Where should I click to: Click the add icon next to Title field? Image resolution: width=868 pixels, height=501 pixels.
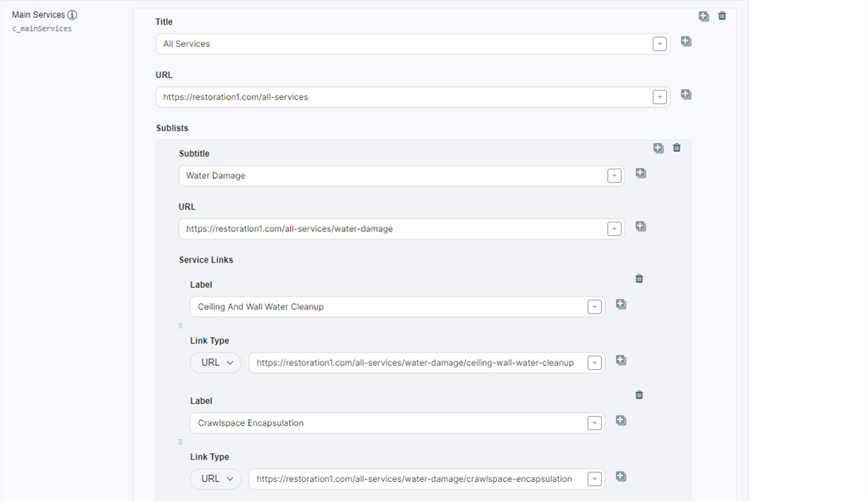(686, 41)
